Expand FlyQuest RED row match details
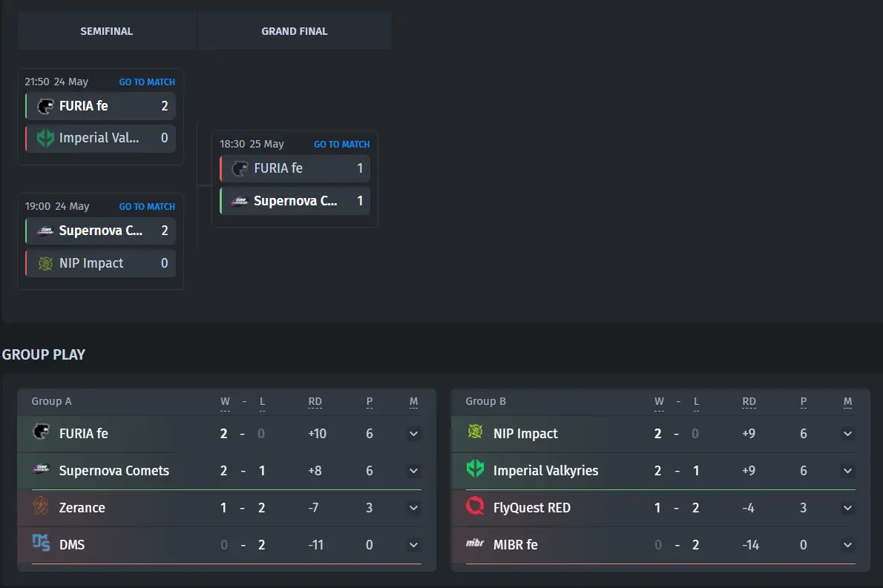 tap(847, 508)
